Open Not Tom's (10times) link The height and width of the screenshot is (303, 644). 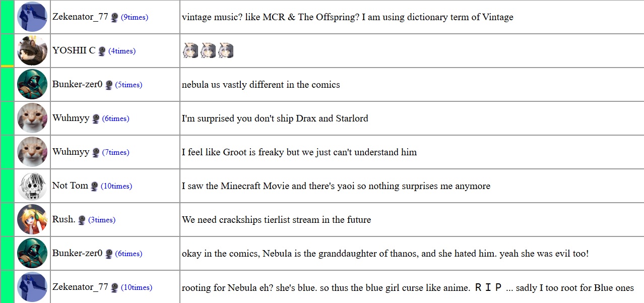(116, 186)
